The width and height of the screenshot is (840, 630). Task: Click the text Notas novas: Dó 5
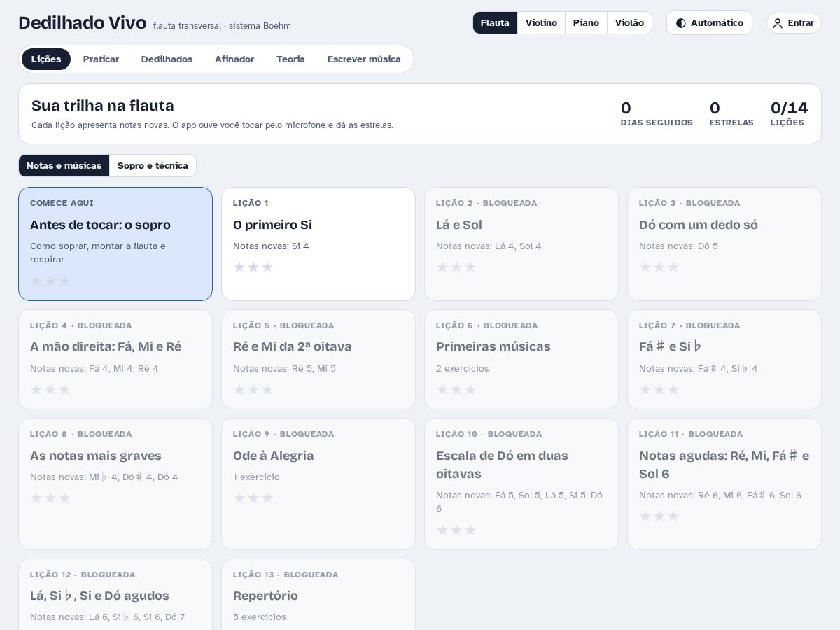(x=679, y=246)
